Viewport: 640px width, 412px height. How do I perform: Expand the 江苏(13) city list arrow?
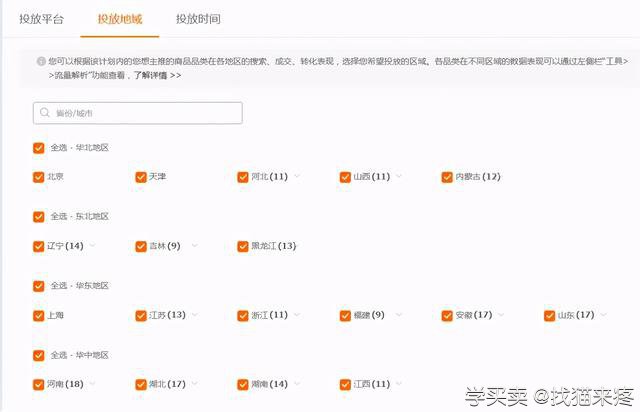click(x=195, y=314)
